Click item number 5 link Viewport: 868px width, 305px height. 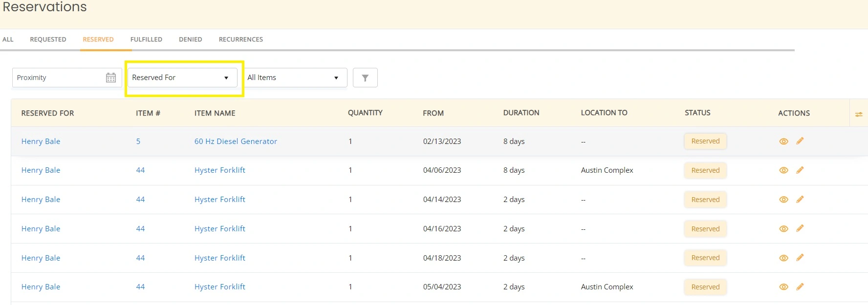138,142
